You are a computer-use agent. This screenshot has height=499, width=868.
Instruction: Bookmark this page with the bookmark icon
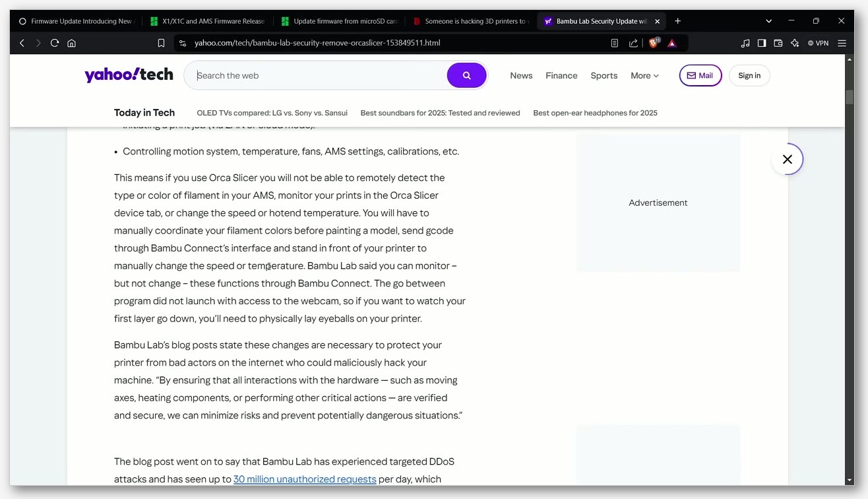click(x=161, y=43)
